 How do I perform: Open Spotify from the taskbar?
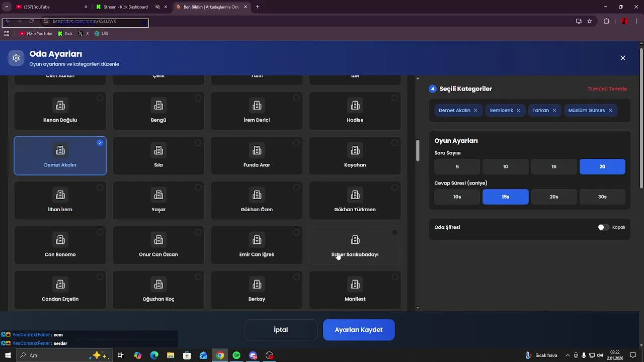pos(236,355)
